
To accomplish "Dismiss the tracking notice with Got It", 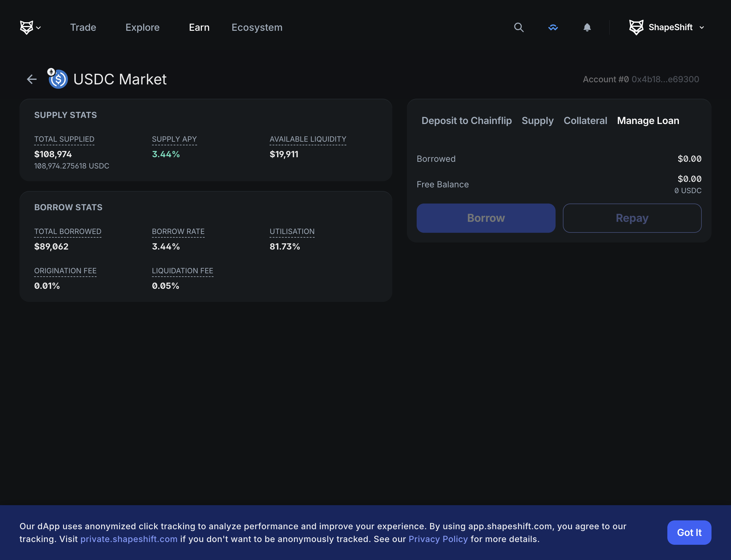I will click(689, 532).
